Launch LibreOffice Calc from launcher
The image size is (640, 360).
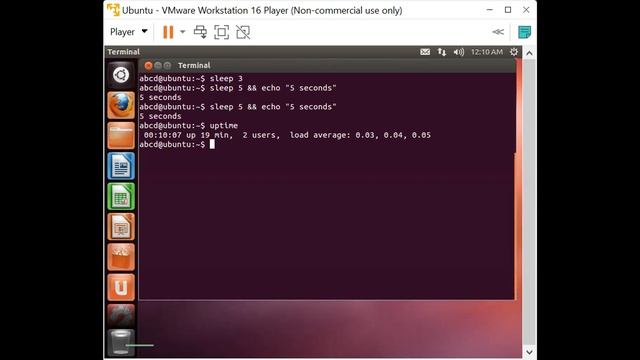pos(121,196)
